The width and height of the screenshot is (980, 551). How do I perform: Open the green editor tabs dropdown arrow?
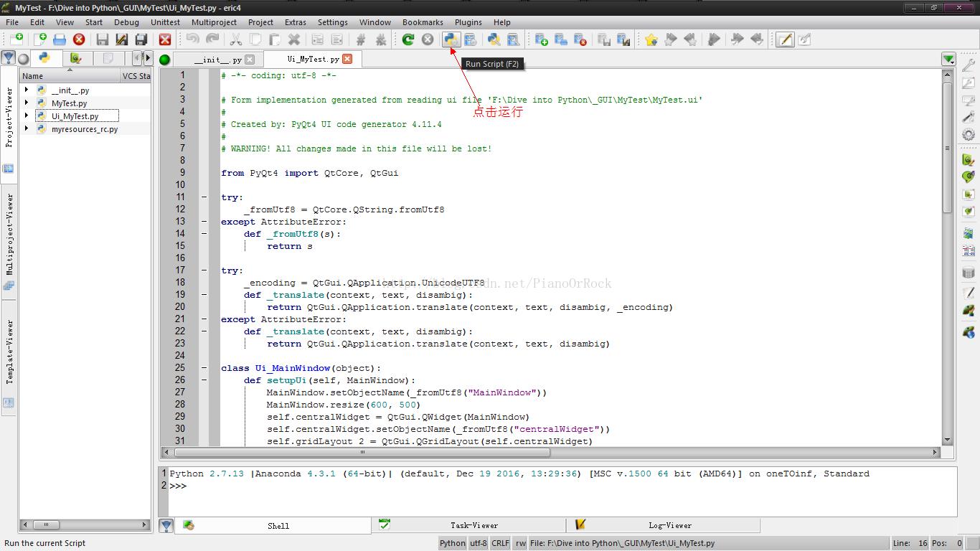point(948,59)
